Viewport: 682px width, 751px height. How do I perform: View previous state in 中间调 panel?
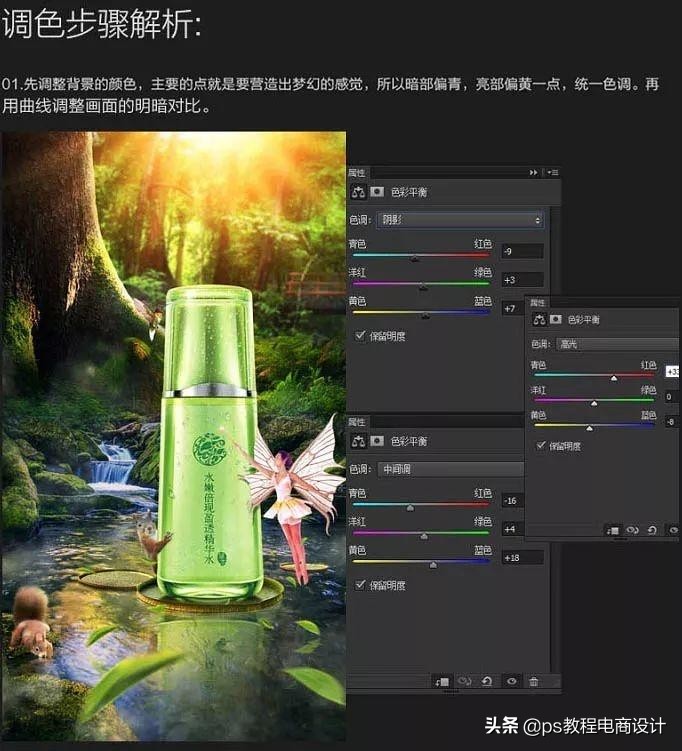pos(464,681)
